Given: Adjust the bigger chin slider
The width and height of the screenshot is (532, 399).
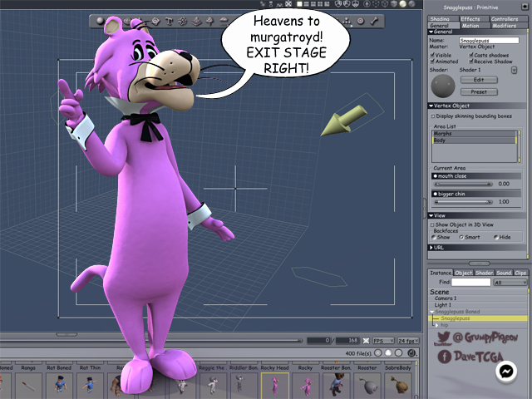Looking at the screenshot, I should click(x=464, y=202).
